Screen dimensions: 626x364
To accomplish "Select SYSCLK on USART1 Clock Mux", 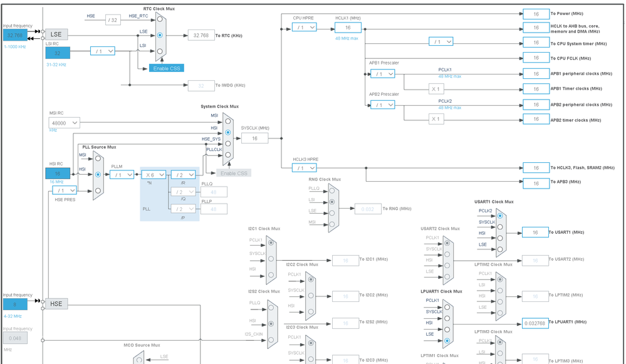I will pos(500,227).
